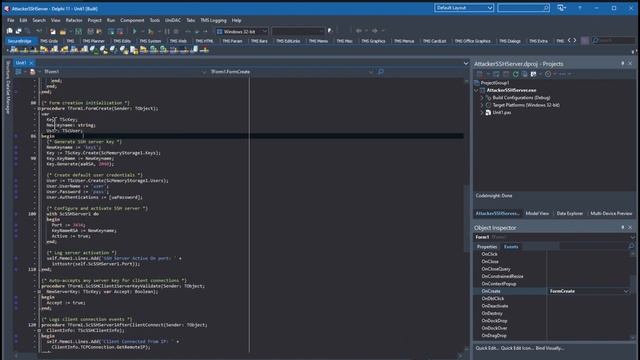Screen dimensions: 640x360
Task: Select the SecureBridge palette tab
Action: pos(20,41)
